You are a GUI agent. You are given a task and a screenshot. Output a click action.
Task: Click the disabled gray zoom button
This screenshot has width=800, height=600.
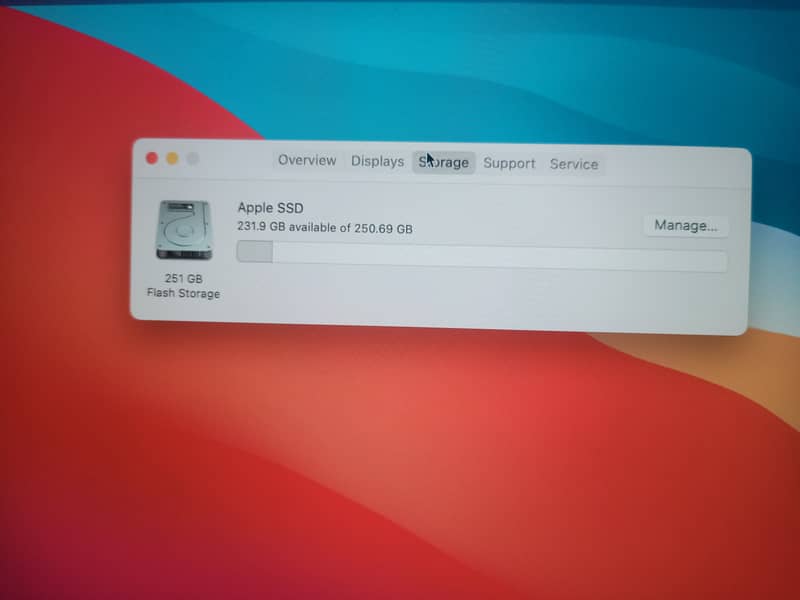[193, 159]
